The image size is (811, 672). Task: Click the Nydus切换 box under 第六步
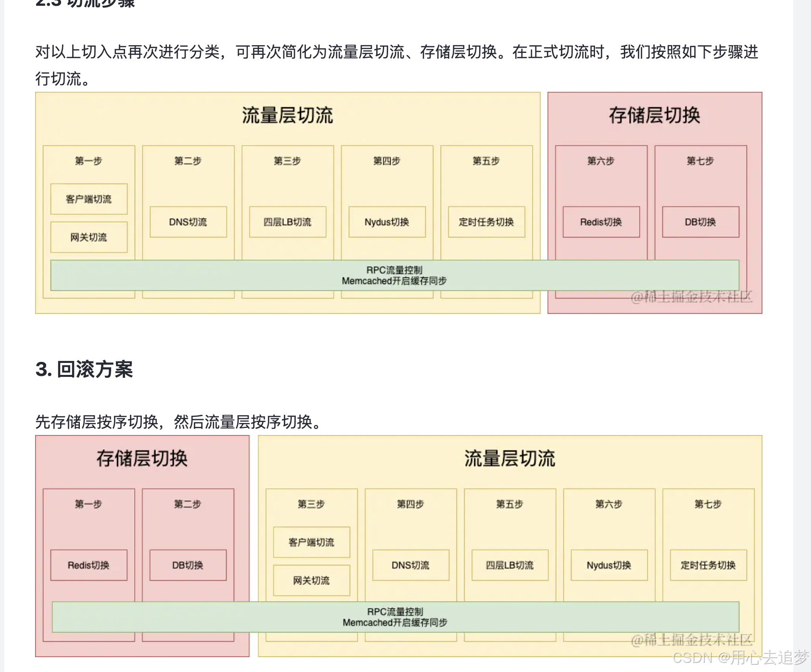[609, 565]
